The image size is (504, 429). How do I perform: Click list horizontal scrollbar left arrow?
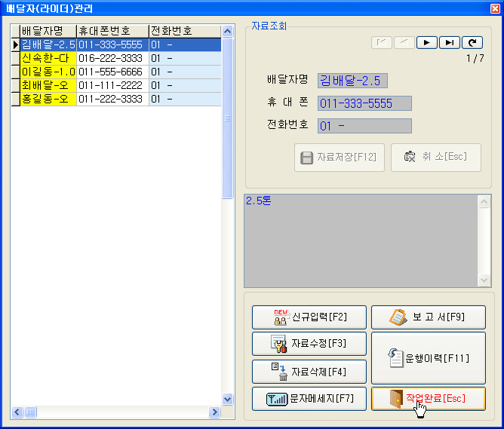[x=17, y=412]
